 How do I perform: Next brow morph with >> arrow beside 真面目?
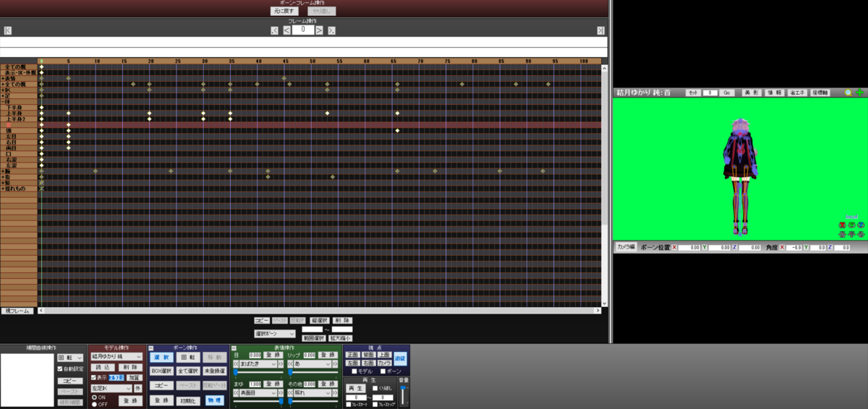coord(281,392)
